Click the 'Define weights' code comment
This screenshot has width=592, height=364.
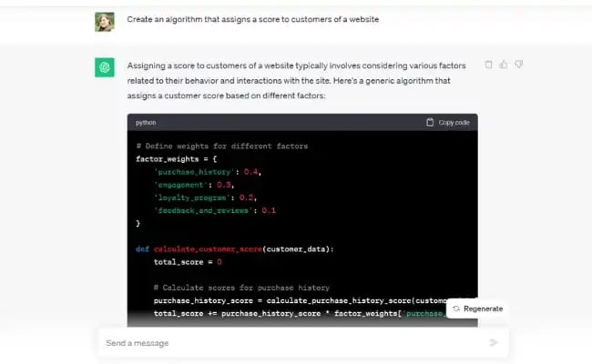(x=221, y=146)
